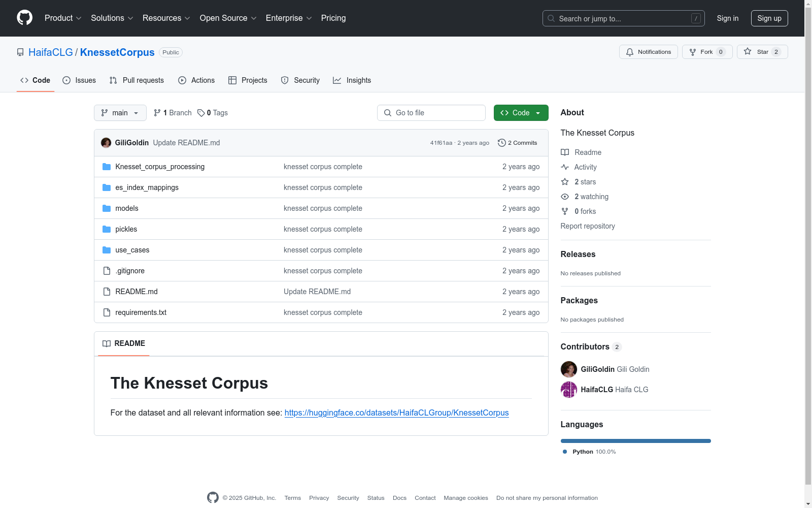This screenshot has width=812, height=508.
Task: Click the folder icon next to models
Action: (107, 208)
